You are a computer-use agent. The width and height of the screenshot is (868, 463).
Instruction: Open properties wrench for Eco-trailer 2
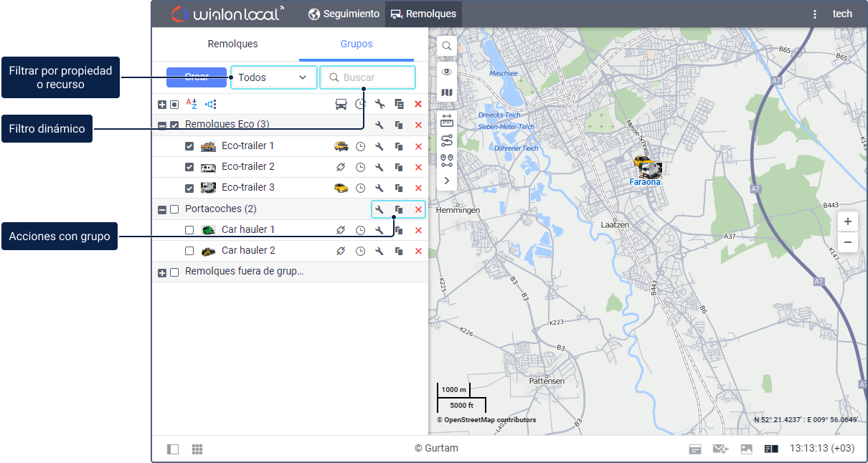379,167
